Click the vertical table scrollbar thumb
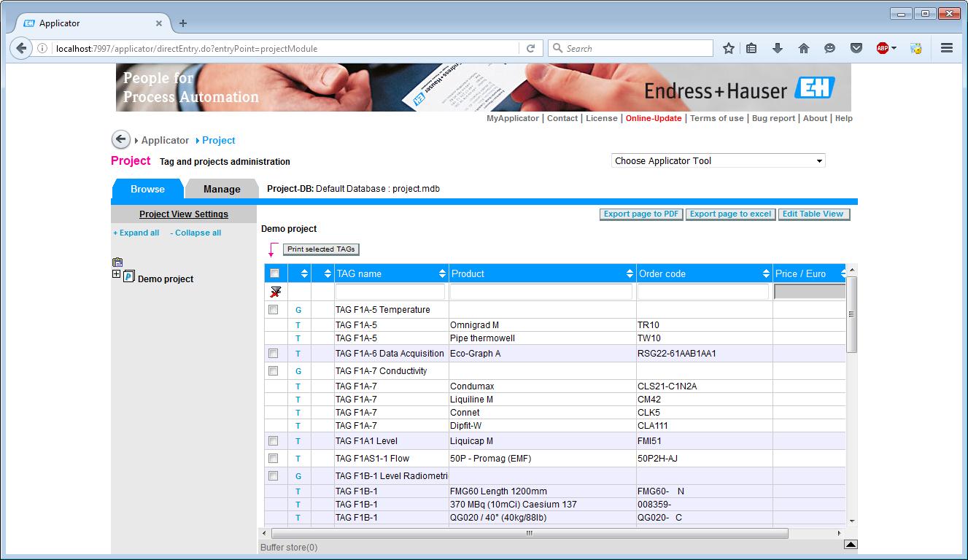Screen dimensions: 968x560 pos(851,314)
